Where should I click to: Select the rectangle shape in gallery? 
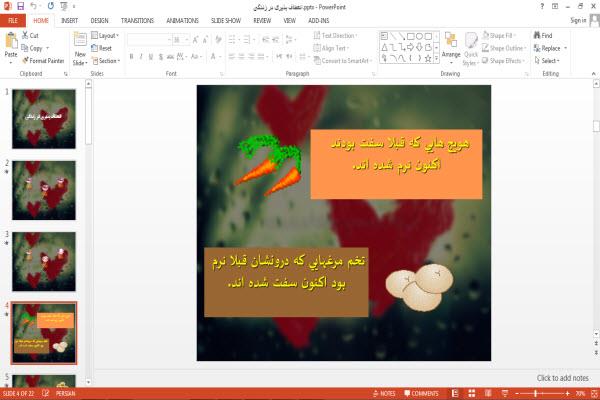pos(411,36)
